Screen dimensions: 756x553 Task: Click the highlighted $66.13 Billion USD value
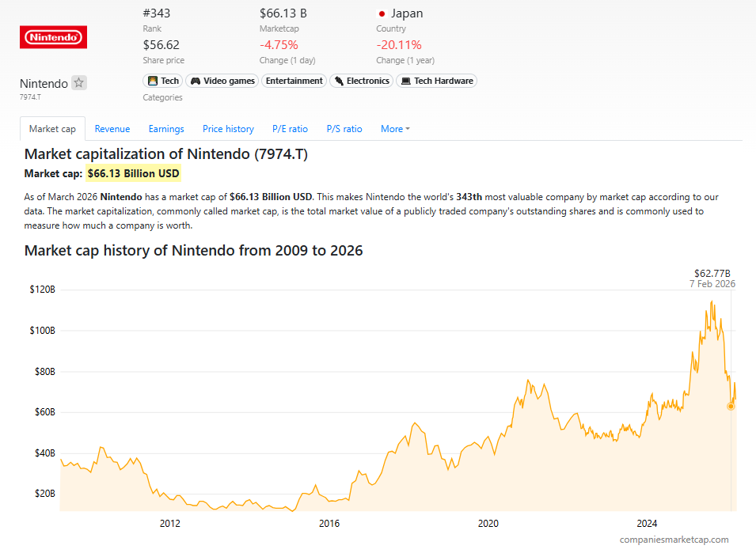click(x=134, y=173)
